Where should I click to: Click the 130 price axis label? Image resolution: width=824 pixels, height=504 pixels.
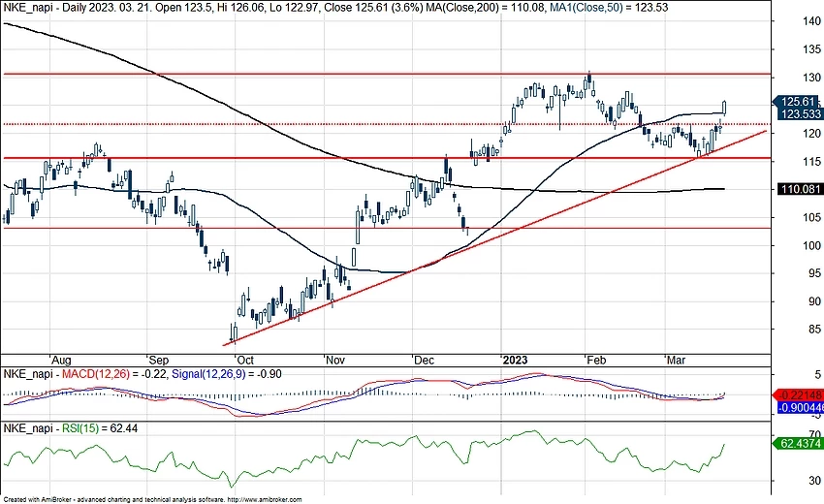pyautogui.click(x=810, y=78)
